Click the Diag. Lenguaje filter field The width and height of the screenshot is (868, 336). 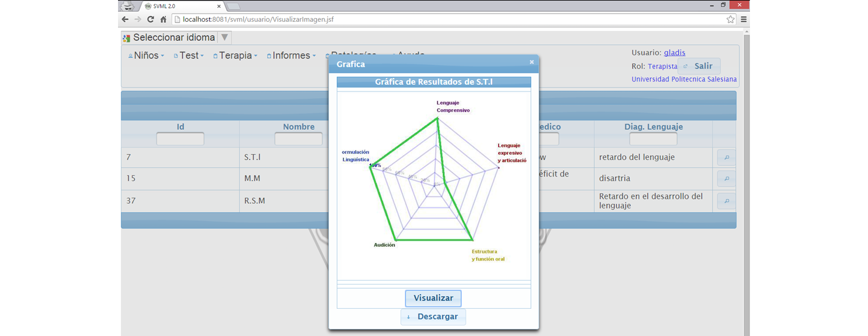653,139
